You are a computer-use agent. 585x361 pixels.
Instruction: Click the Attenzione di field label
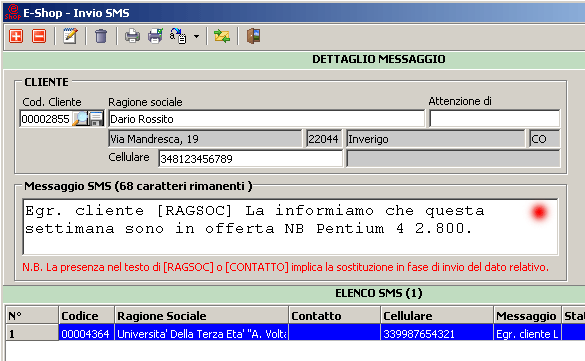(x=460, y=101)
